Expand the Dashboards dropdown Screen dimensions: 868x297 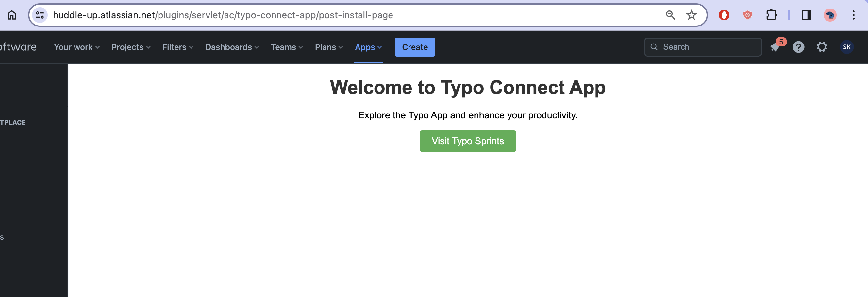coord(232,47)
